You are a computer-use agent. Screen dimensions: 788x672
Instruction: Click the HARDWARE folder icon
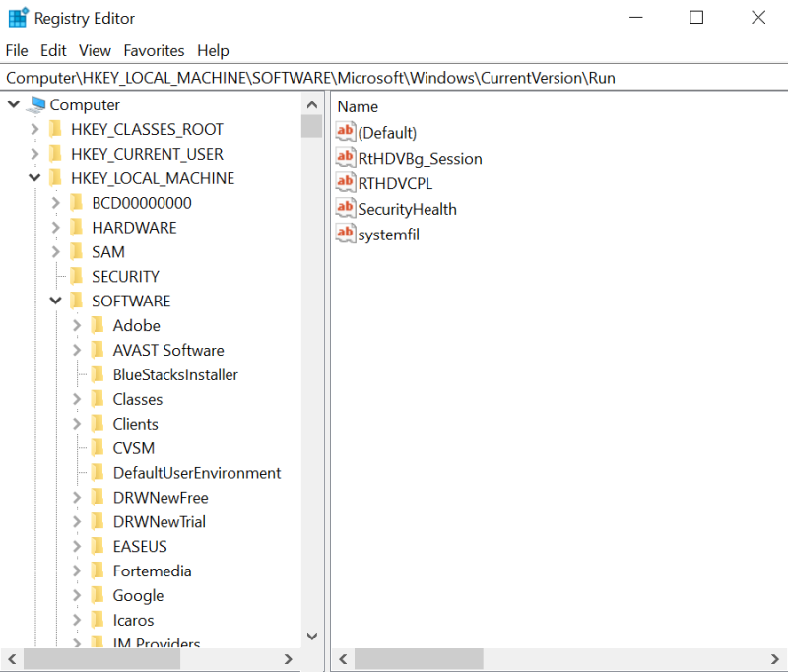77,228
